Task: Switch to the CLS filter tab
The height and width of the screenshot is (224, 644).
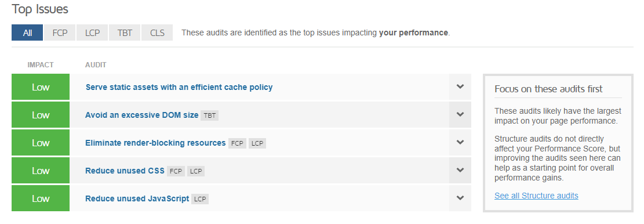Action: coord(157,32)
